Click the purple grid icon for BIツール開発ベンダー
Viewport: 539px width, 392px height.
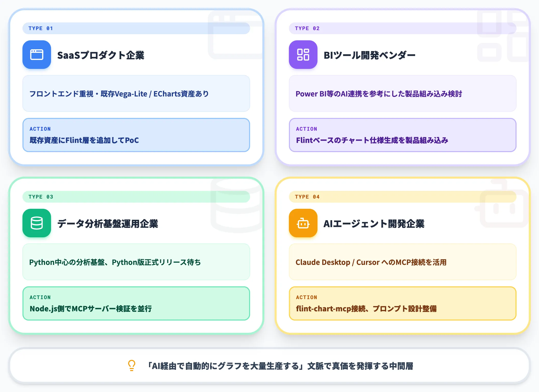303,55
